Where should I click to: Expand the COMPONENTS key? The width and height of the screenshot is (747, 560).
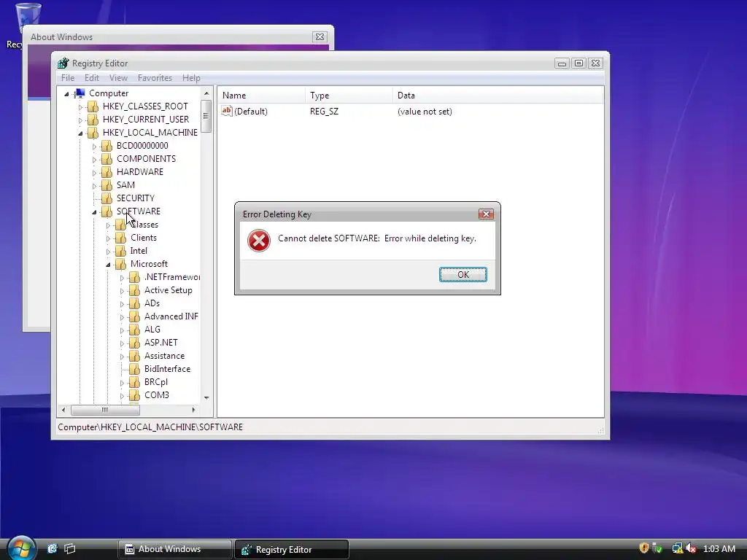(94, 160)
